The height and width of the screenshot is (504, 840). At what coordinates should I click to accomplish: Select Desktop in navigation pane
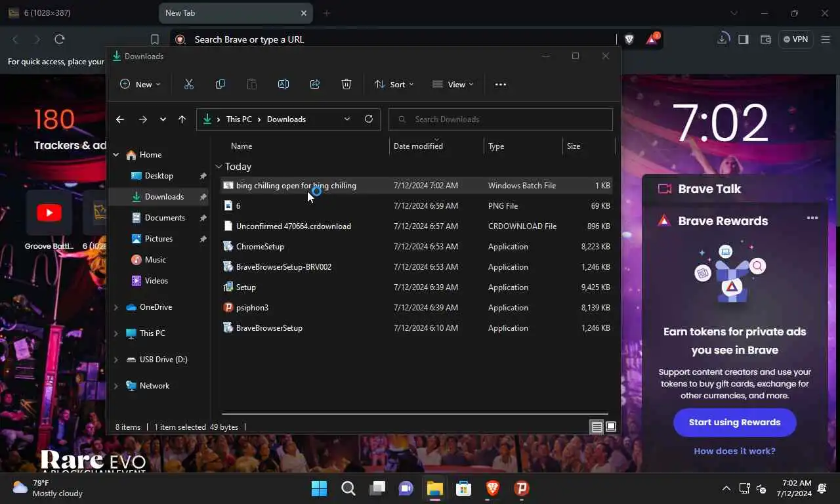pyautogui.click(x=159, y=176)
